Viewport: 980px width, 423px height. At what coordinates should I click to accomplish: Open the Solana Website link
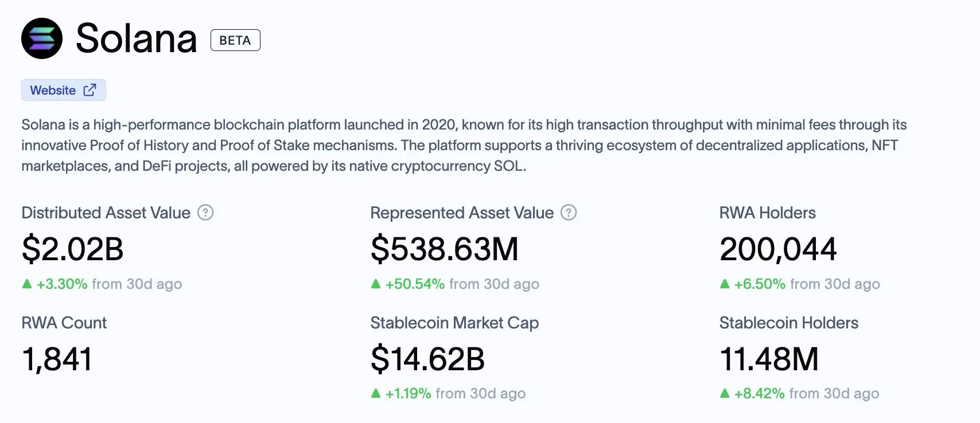64,90
